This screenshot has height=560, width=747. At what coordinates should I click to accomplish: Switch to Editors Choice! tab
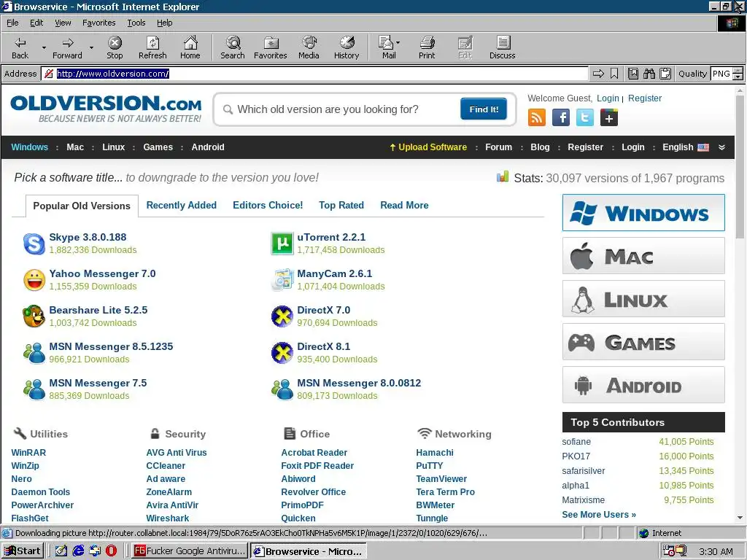click(268, 205)
